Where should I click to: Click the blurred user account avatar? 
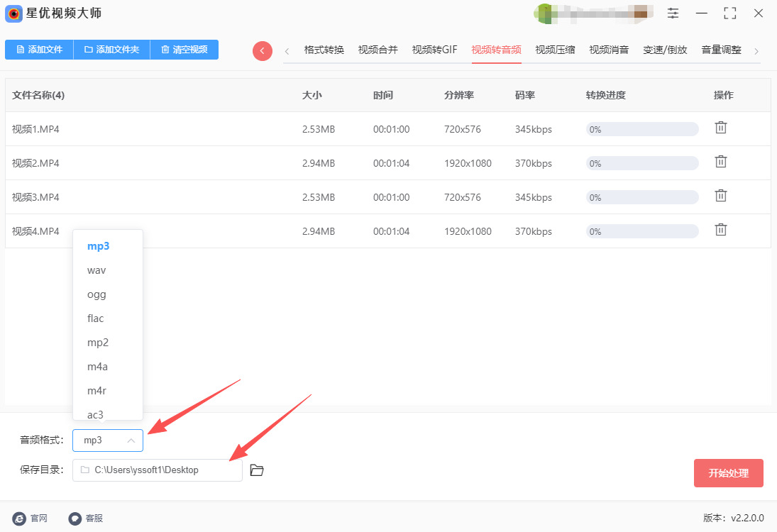coord(544,13)
